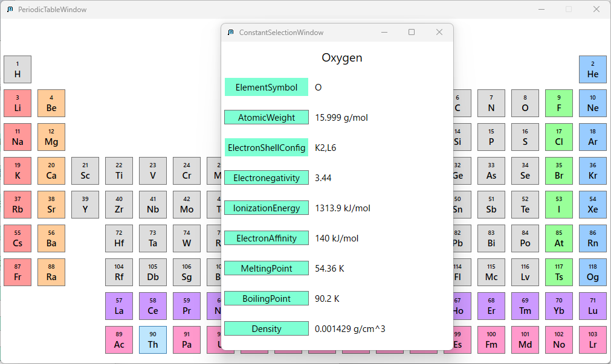Screen dimensions: 611x364
Task: Select Dubnium (Db) element tile
Action: pyautogui.click(x=153, y=272)
